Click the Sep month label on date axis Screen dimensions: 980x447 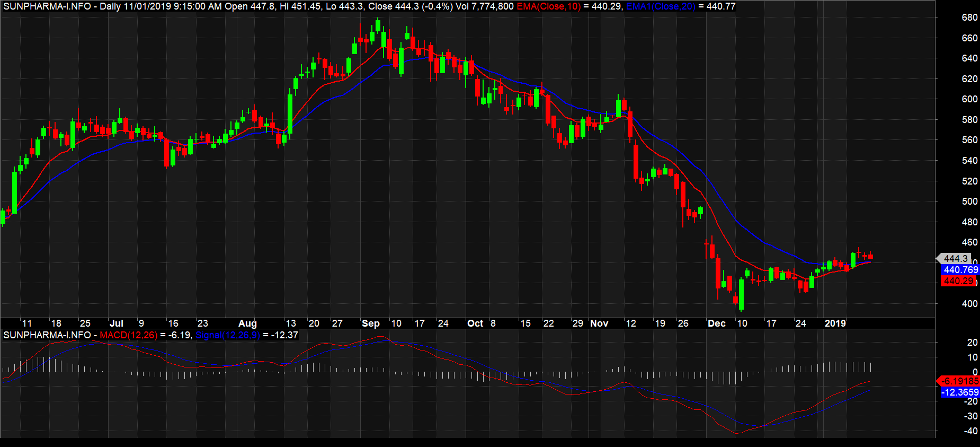tap(370, 323)
